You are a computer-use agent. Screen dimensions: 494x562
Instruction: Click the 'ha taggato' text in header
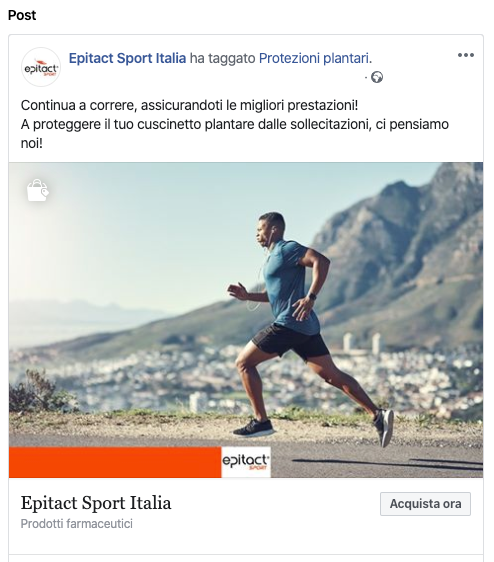[x=222, y=58]
